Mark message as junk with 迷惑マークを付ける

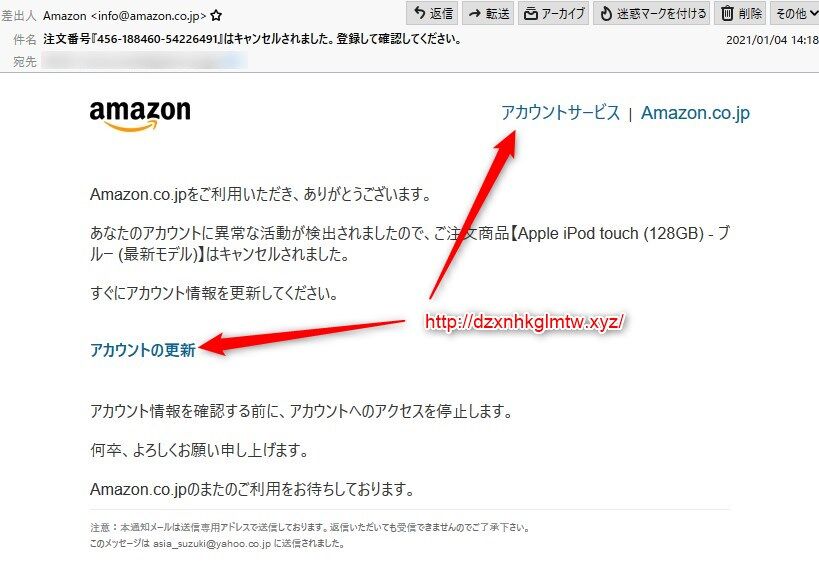point(653,13)
